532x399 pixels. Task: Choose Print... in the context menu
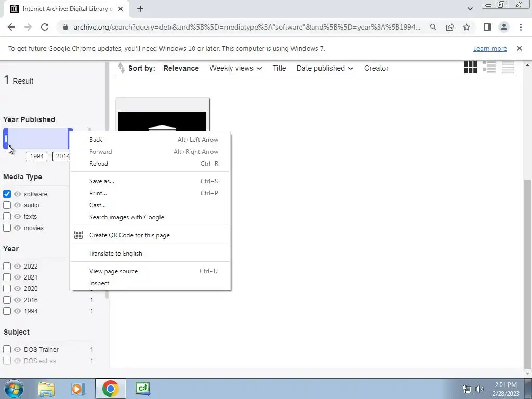coord(150,193)
